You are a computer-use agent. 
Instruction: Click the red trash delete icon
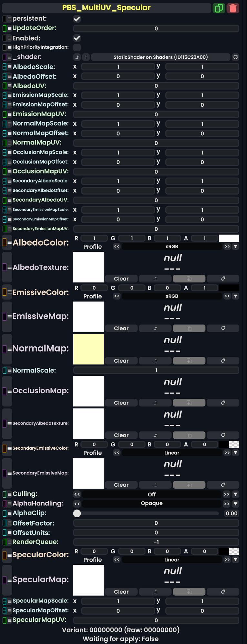(233, 8)
